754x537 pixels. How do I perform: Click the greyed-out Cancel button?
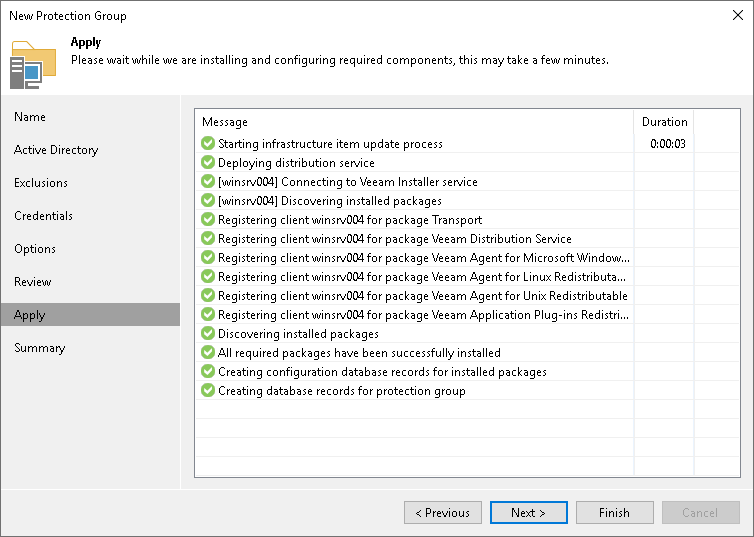[701, 512]
